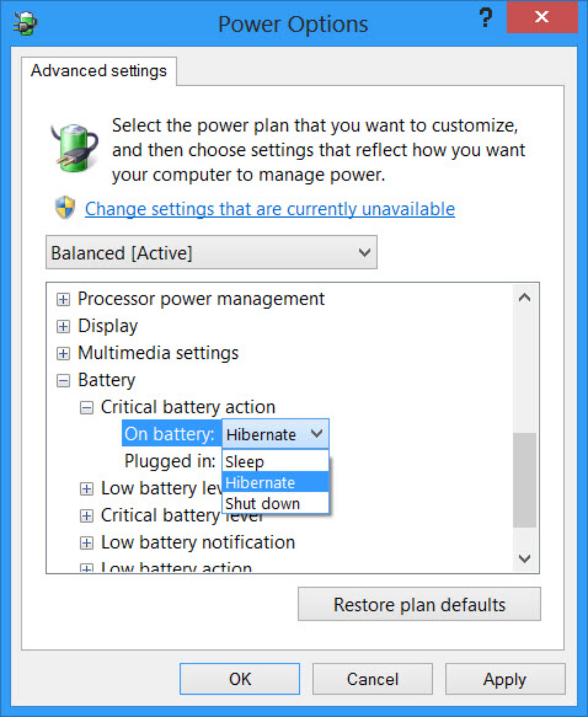Click the UAC shield icon

(x=65, y=208)
